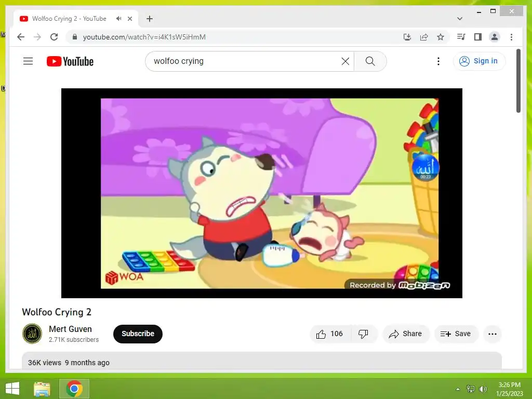Open the Mert Guven channel name link
This screenshot has height=399, width=532.
coord(70,329)
